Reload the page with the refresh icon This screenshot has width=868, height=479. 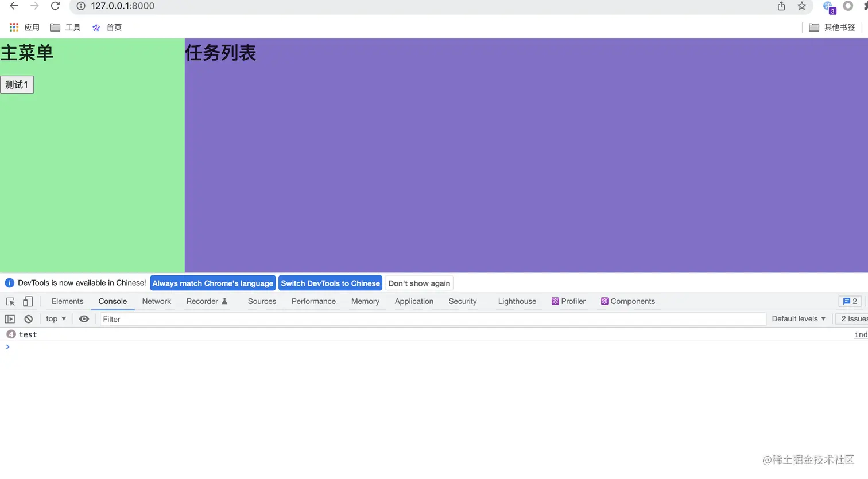click(x=55, y=6)
